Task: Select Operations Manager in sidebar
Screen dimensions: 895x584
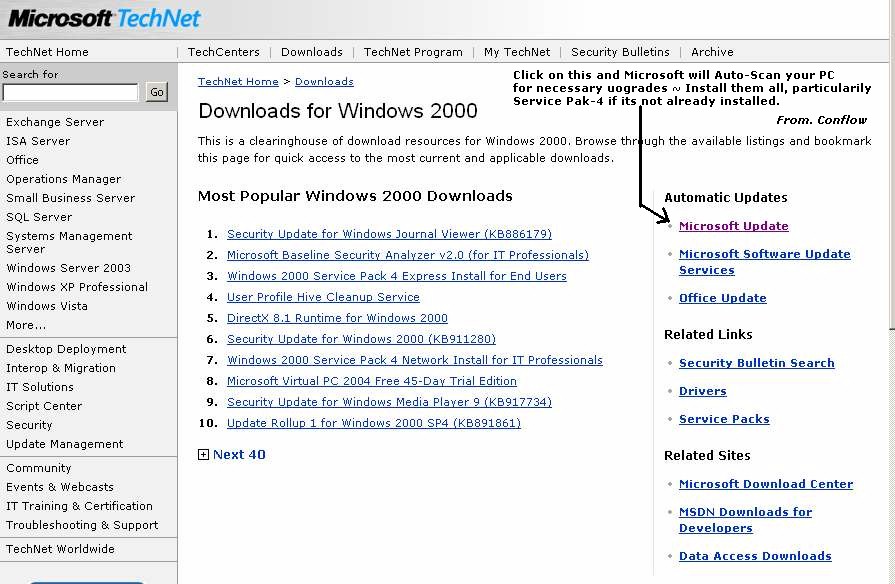Action: pos(63,179)
